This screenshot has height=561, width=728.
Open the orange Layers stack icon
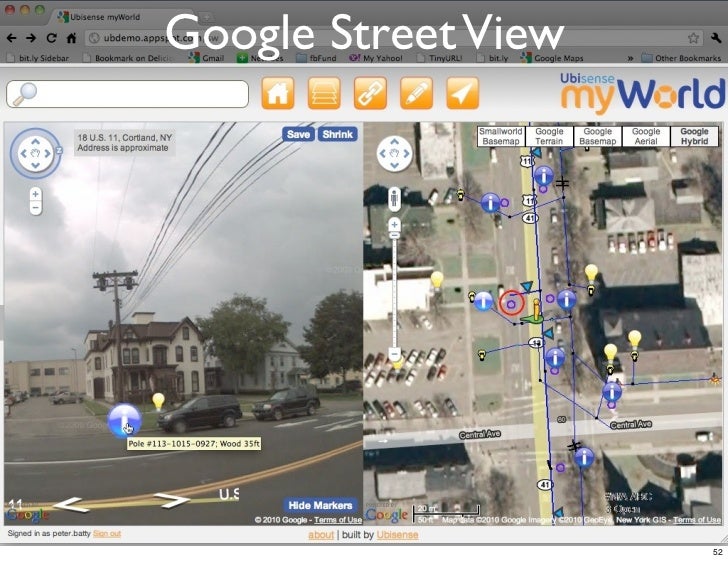coord(324,93)
